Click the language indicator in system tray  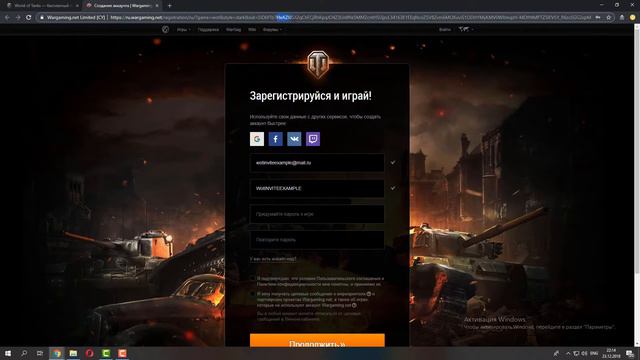click(x=594, y=353)
